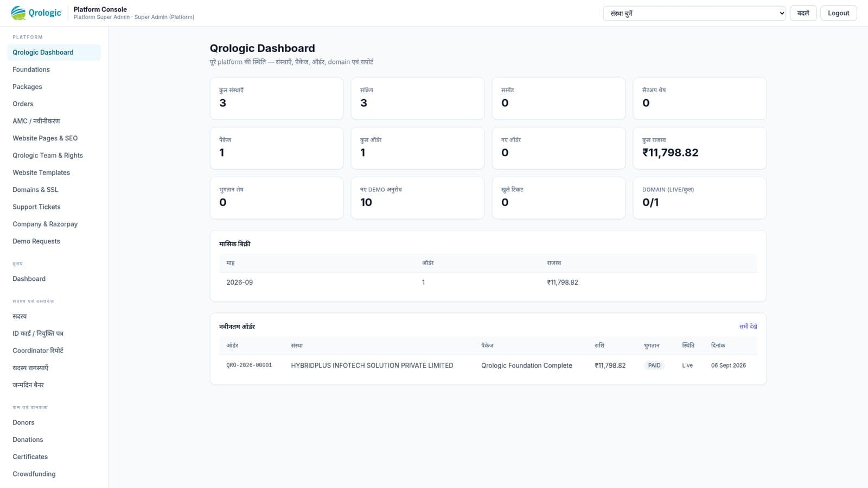Click the date 06 Sept 2026
The width and height of the screenshot is (868, 488).
coord(728,365)
